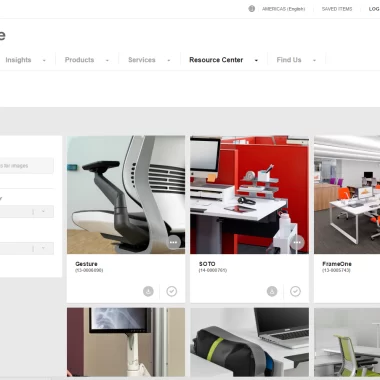Download the SOTO image

pos(272,291)
